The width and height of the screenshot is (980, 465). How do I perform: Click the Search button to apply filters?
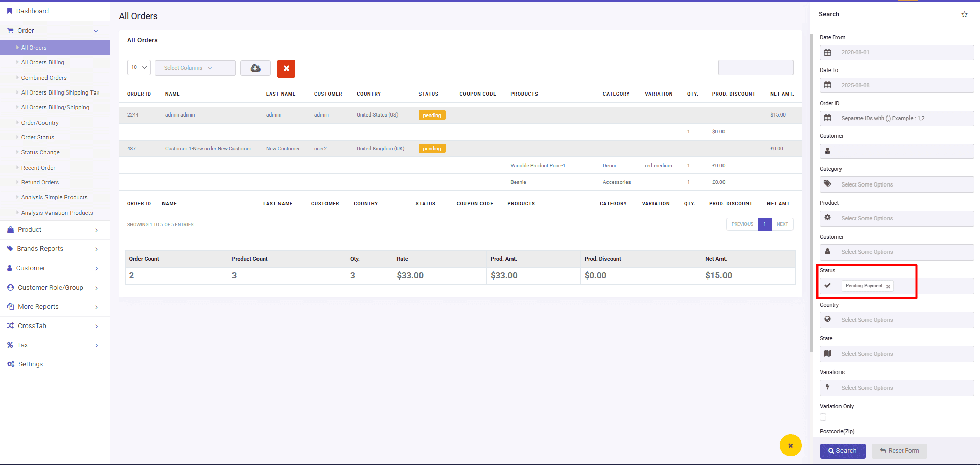(842, 451)
